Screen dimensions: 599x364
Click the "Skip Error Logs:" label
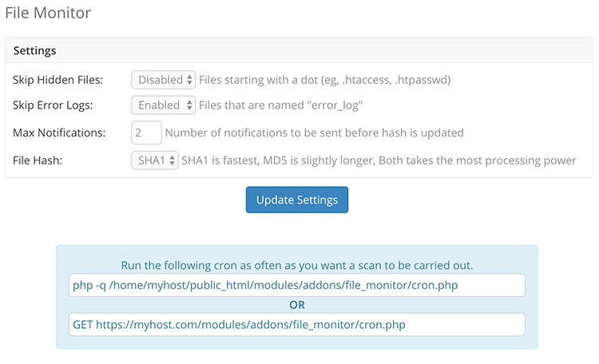tap(53, 105)
